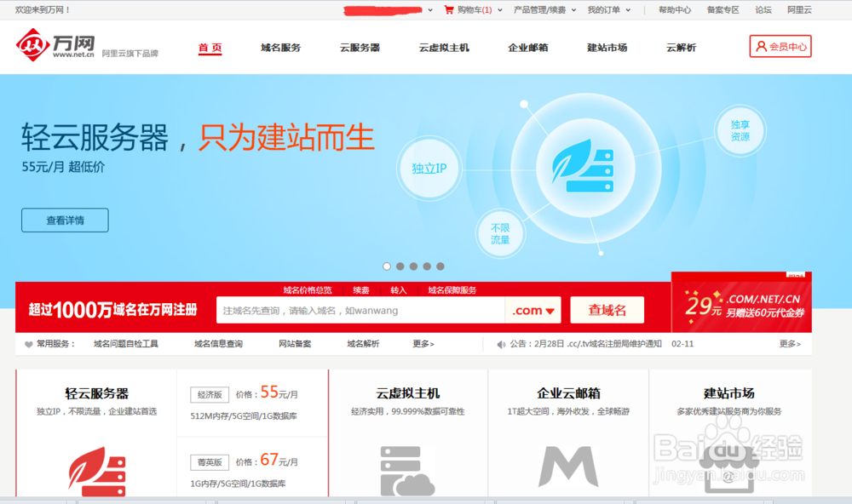This screenshot has width=852, height=504.
Task: Select the 菁英版 plan tag
Action: pos(210,462)
